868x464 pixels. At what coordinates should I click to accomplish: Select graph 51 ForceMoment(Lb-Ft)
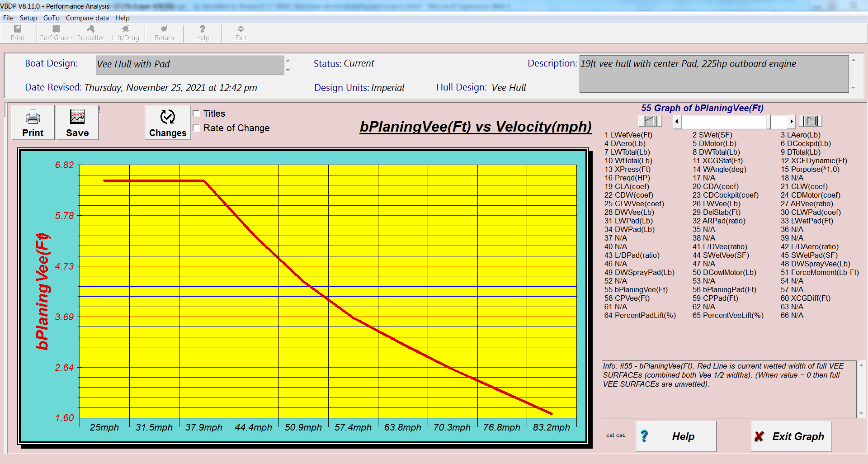(820, 272)
